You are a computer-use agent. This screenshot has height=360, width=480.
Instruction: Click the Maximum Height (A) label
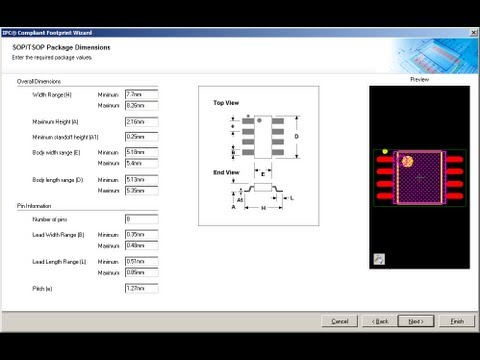[x=55, y=122]
